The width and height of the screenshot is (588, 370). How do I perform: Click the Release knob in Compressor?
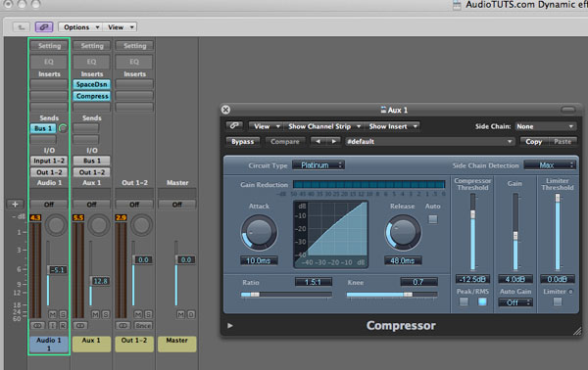coord(403,233)
